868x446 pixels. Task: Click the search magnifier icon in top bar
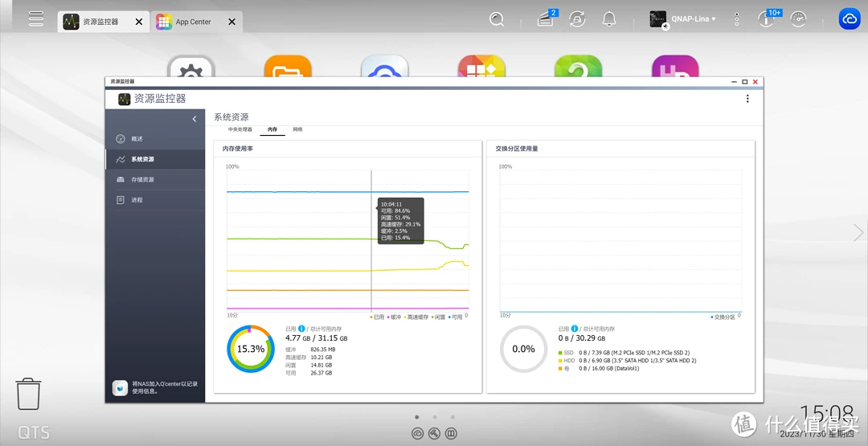click(x=497, y=19)
